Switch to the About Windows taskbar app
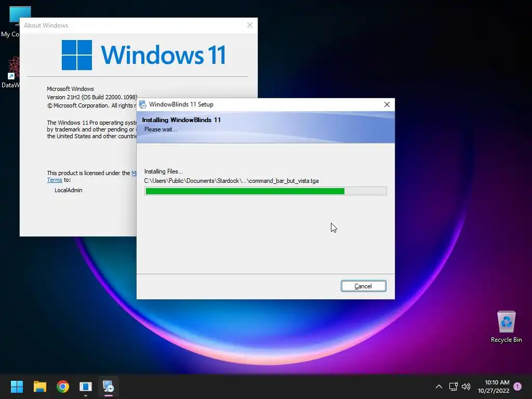532x399 pixels. 86,387
